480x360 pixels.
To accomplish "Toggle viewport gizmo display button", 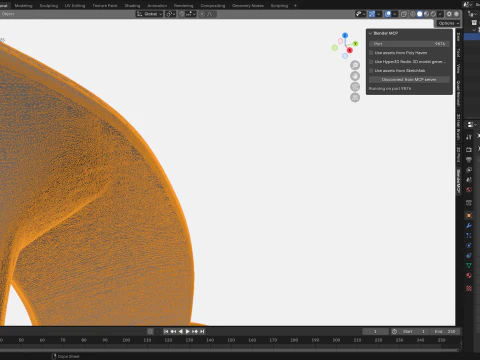I will coord(372,14).
